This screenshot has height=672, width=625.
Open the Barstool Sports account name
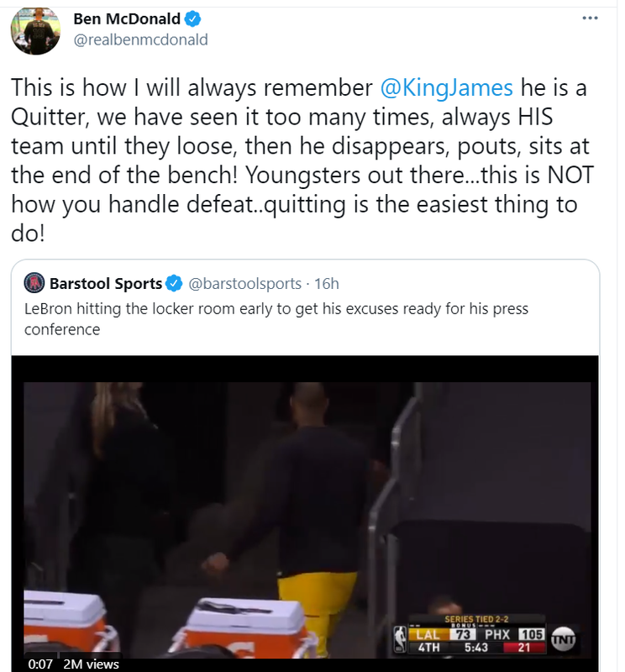pyautogui.click(x=106, y=283)
